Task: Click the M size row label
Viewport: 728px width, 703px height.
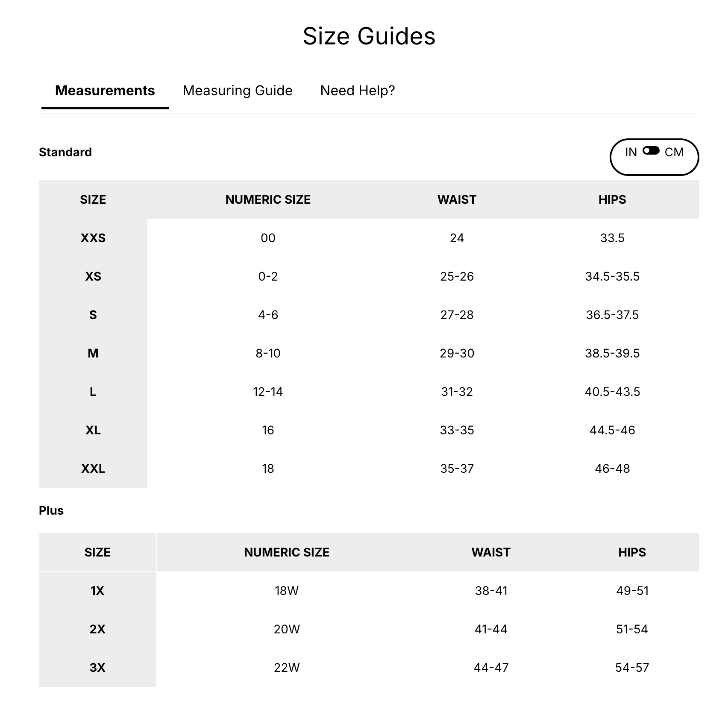Action: coord(93,353)
